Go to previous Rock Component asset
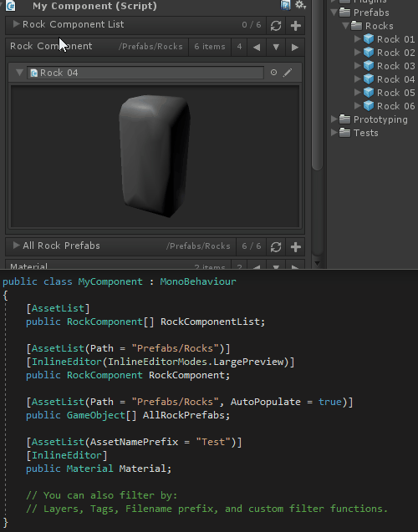This screenshot has width=418, height=532. tap(257, 47)
